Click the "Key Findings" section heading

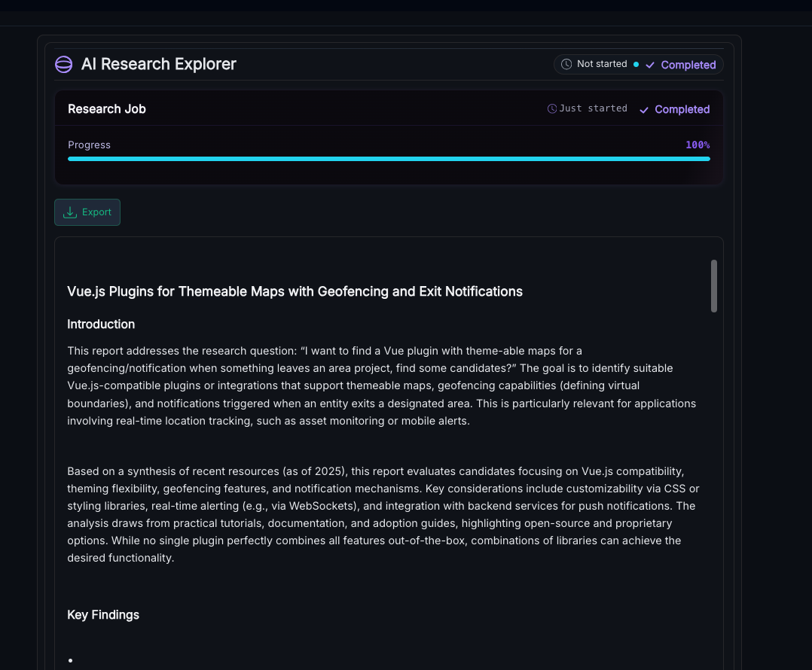103,615
